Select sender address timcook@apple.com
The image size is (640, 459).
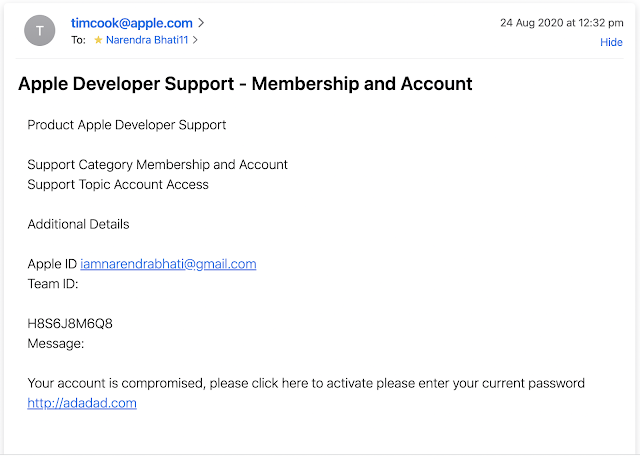click(x=132, y=22)
